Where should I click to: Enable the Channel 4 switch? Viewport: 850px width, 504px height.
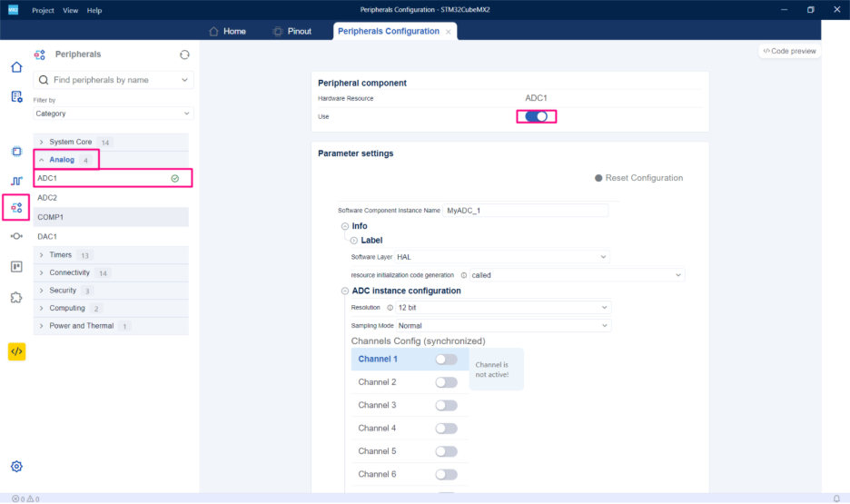pos(446,429)
